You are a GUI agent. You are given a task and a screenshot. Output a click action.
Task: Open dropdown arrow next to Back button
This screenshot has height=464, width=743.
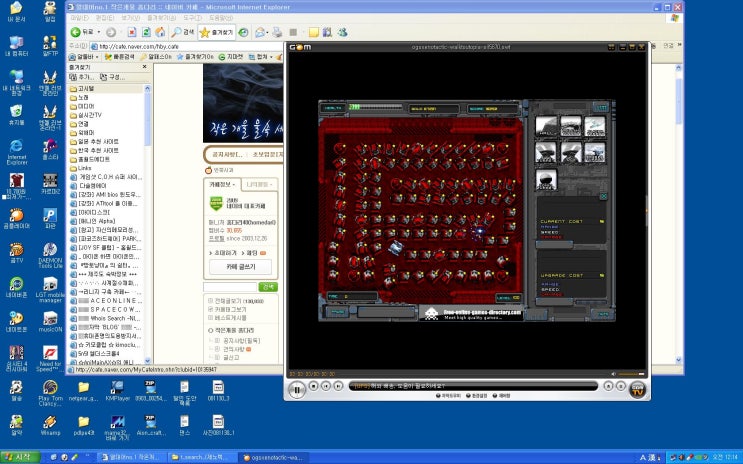[99, 32]
